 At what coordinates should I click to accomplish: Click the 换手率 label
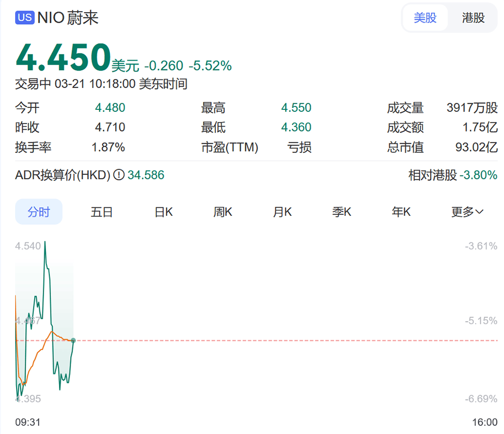pyautogui.click(x=33, y=147)
